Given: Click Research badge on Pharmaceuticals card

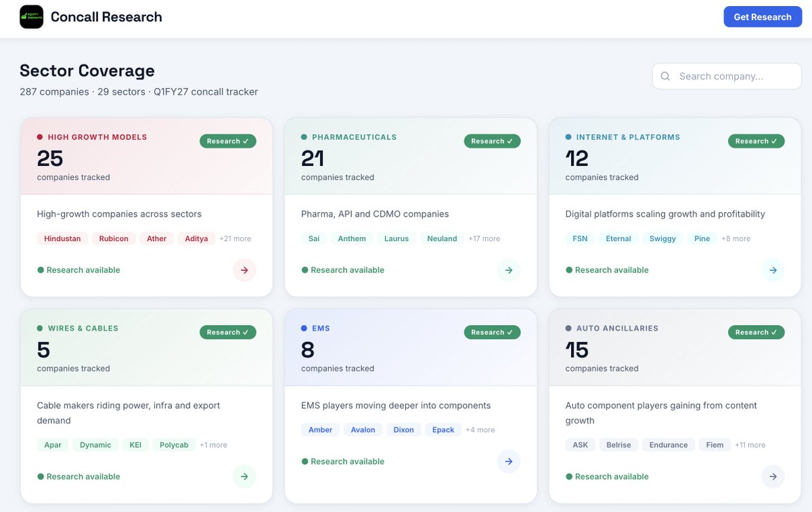Looking at the screenshot, I should click(492, 141).
